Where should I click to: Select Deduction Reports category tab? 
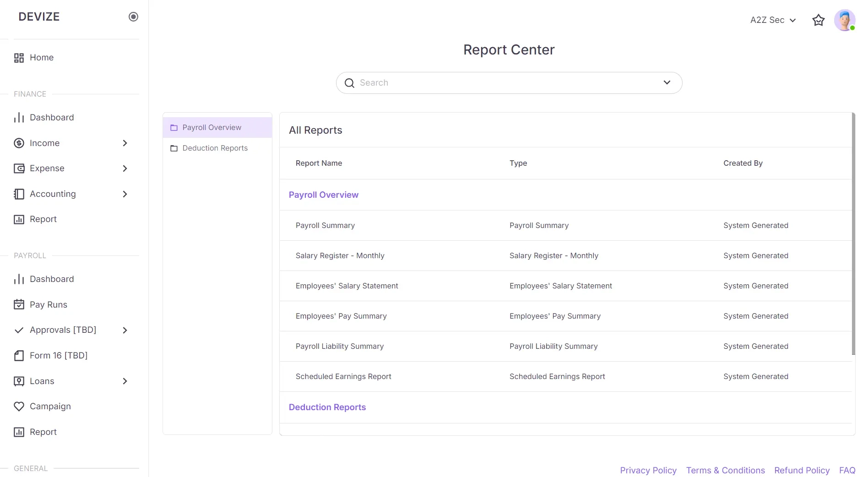[217, 148]
